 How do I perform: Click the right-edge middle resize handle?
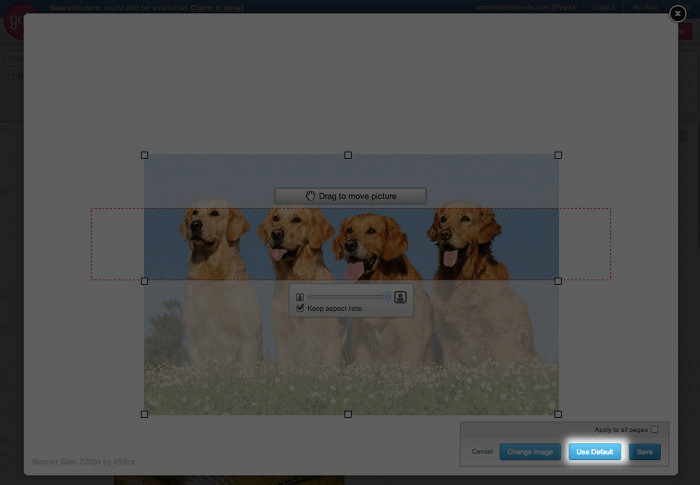tap(558, 281)
